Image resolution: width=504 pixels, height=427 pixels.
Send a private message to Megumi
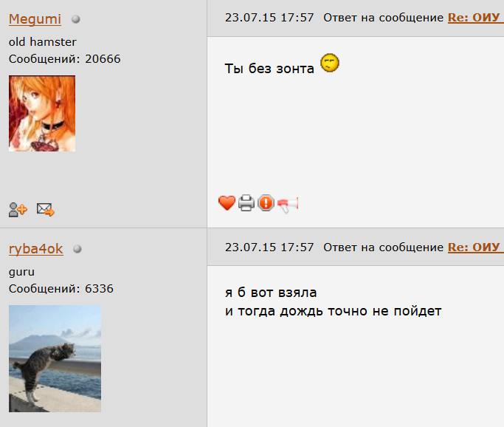[x=45, y=210]
